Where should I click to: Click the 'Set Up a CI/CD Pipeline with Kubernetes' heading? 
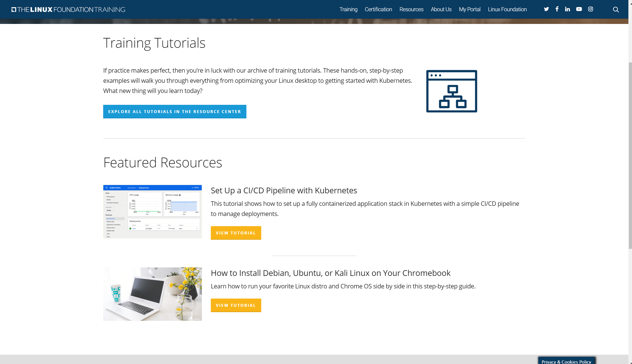click(x=284, y=191)
